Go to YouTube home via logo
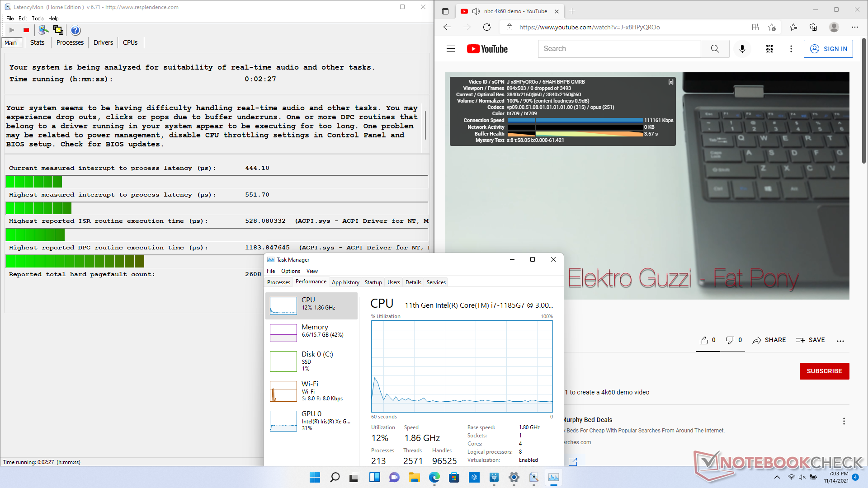The width and height of the screenshot is (868, 488). [487, 49]
